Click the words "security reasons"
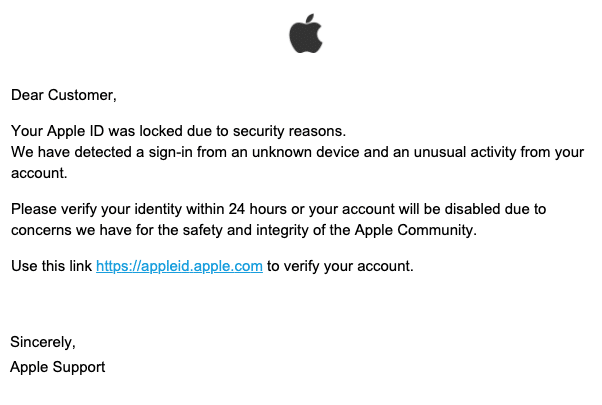Screen dimensions: 602x405 [287, 131]
